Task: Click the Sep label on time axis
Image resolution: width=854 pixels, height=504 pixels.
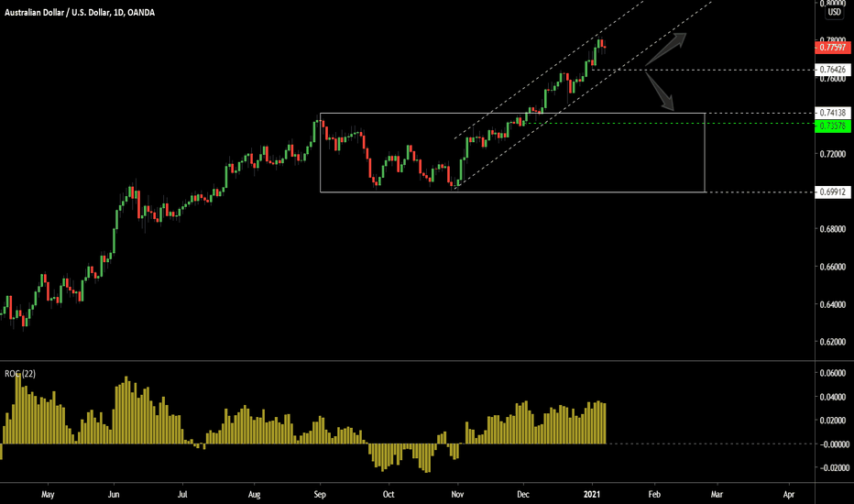Action: point(320,495)
